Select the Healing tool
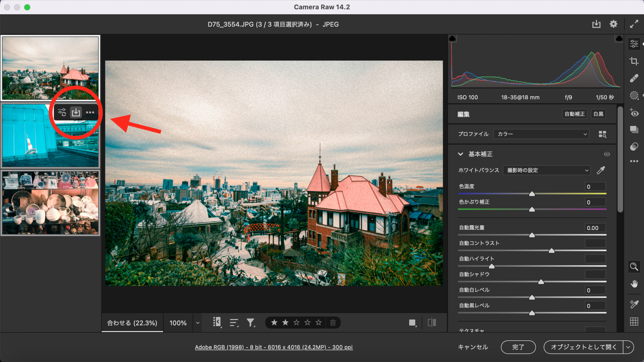The image size is (644, 362). [634, 78]
